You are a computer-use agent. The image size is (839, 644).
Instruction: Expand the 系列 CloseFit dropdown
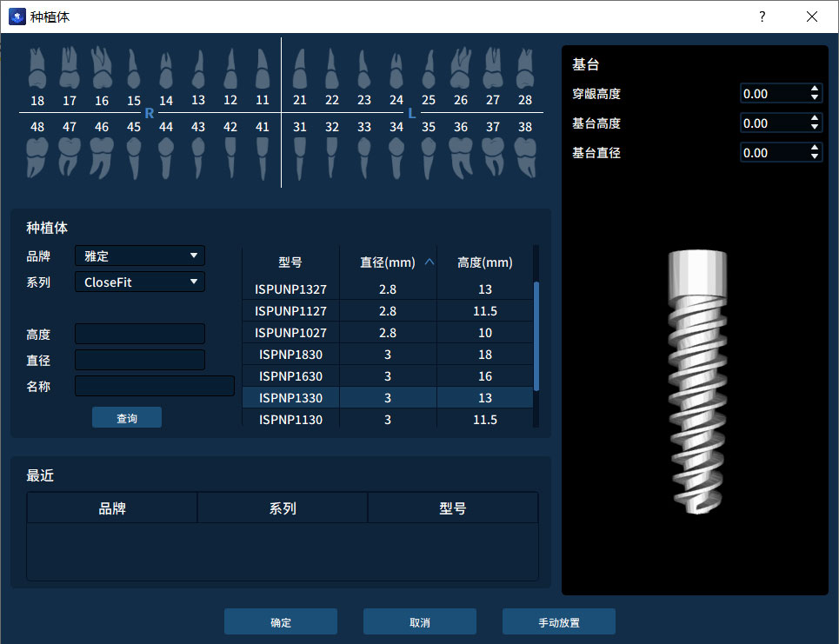(140, 282)
